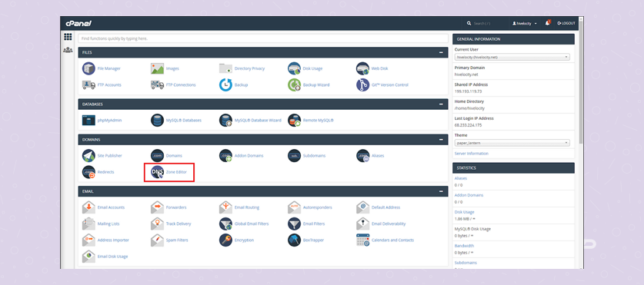Screen dimensions: 644x285
Task: Open the Email Deliverability icon
Action: pyautogui.click(x=362, y=224)
